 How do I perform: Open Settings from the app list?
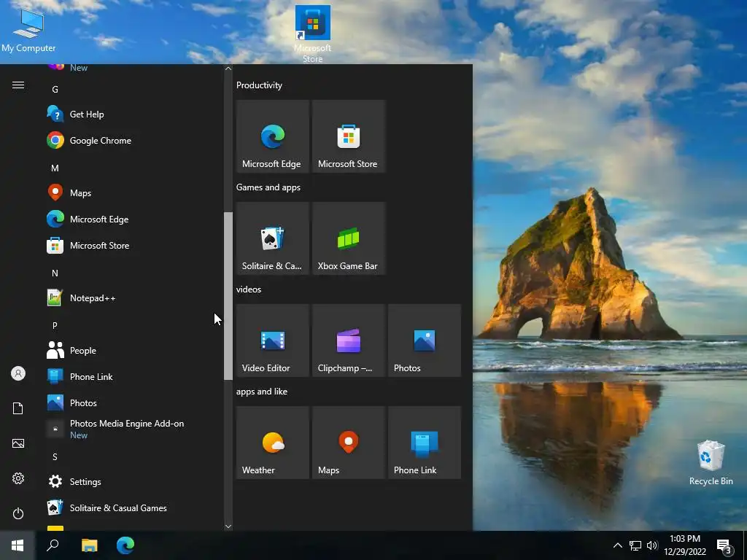tap(133, 481)
